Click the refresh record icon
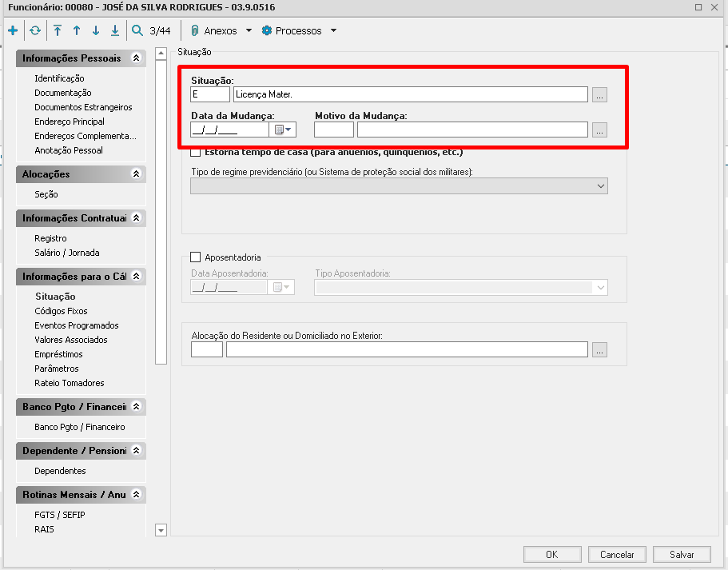The height and width of the screenshot is (570, 728). coord(35,30)
